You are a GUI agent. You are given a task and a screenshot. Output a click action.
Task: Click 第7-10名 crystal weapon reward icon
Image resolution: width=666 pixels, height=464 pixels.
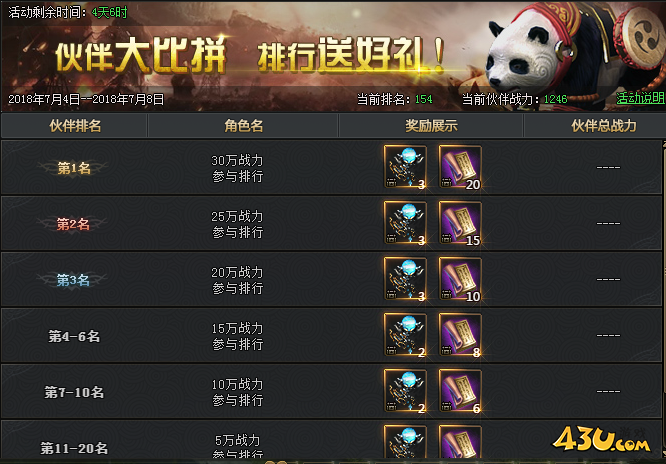[405, 391]
